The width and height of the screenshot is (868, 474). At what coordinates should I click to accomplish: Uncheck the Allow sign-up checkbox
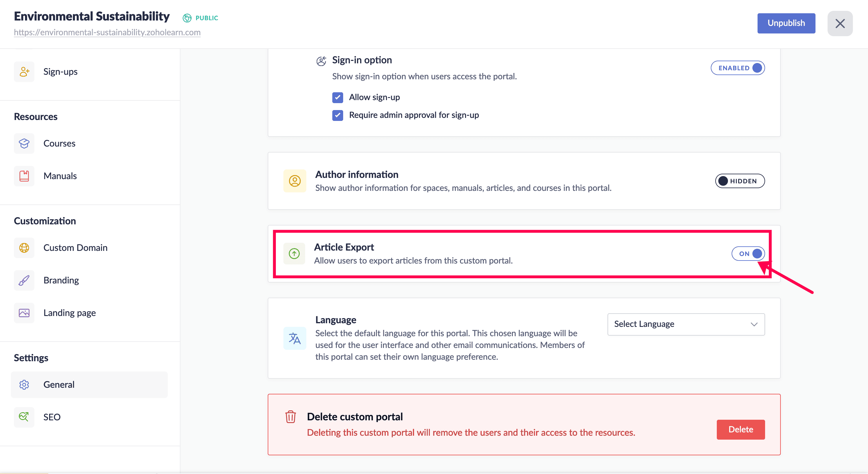pyautogui.click(x=338, y=98)
